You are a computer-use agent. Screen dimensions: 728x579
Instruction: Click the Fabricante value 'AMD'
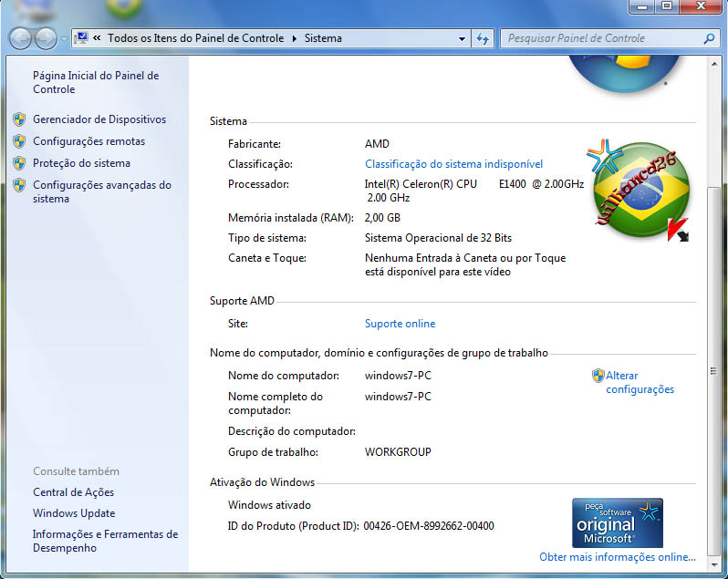pos(377,144)
